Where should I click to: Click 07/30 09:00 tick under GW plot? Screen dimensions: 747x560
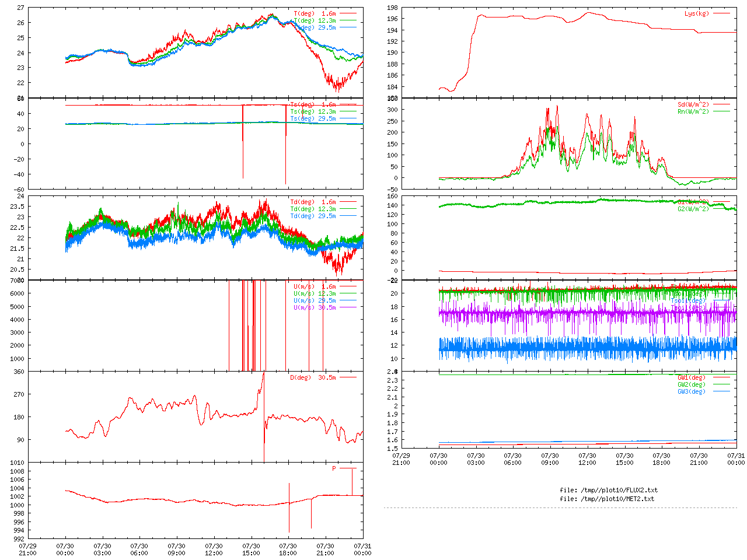(550, 459)
